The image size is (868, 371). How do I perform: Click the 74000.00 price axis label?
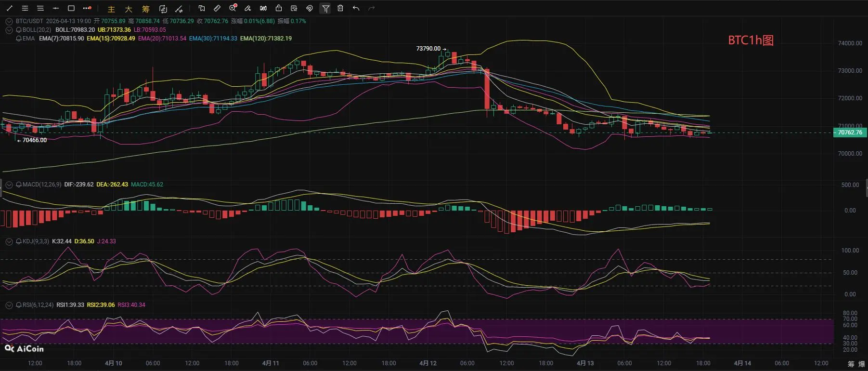point(850,43)
